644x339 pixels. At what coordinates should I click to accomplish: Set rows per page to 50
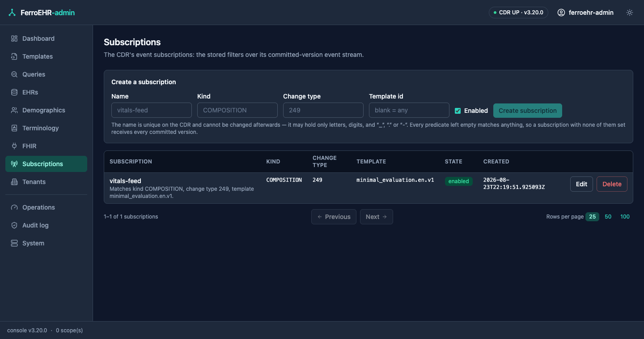tap(608, 217)
